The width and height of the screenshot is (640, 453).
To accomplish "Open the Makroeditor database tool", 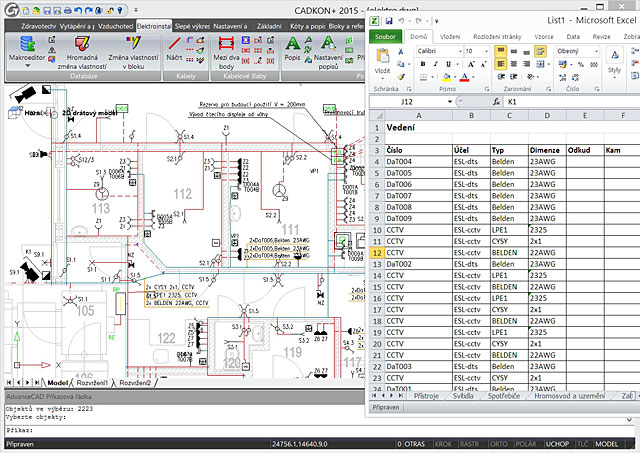I will [x=27, y=44].
